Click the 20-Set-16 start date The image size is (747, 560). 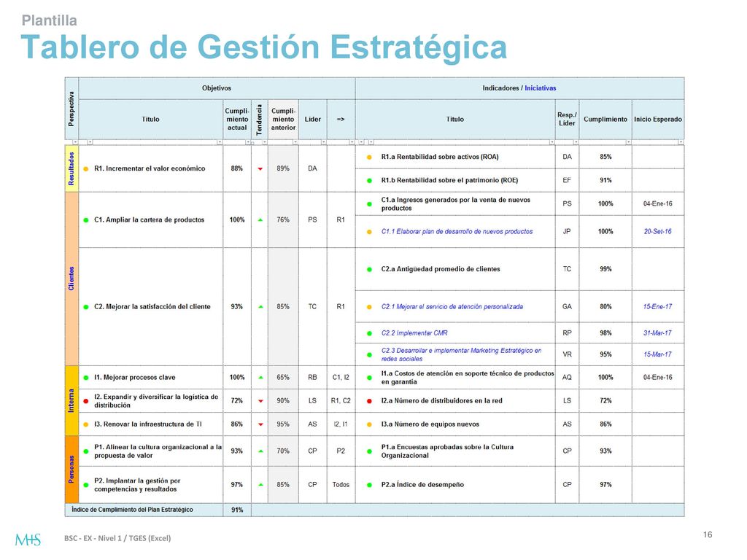pyautogui.click(x=657, y=231)
